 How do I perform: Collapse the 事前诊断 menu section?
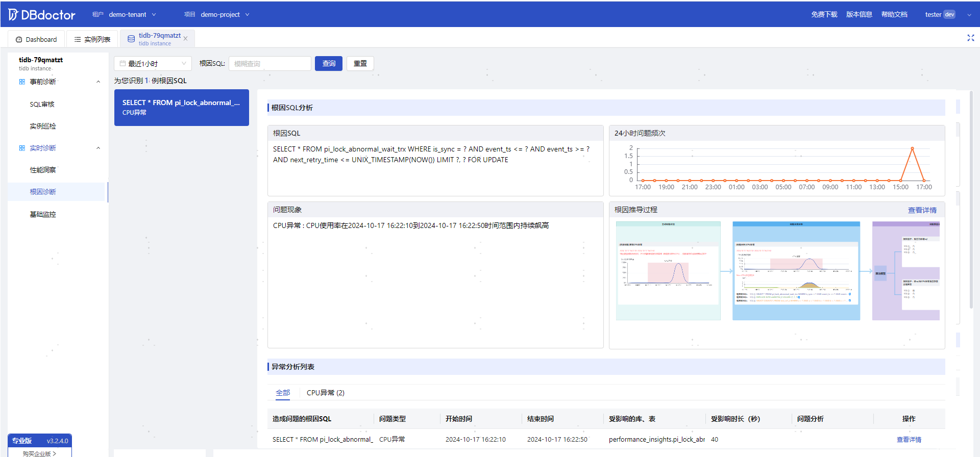[x=99, y=82]
